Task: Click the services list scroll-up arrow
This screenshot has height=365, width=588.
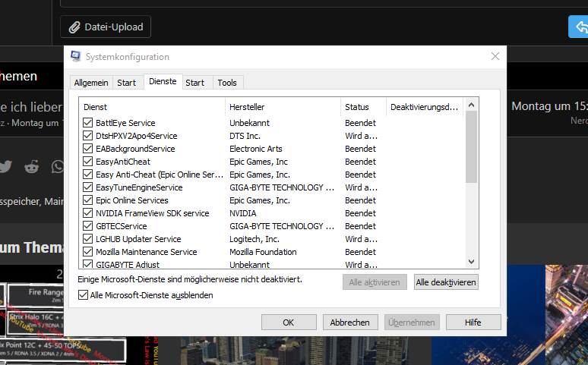Action: [472, 105]
